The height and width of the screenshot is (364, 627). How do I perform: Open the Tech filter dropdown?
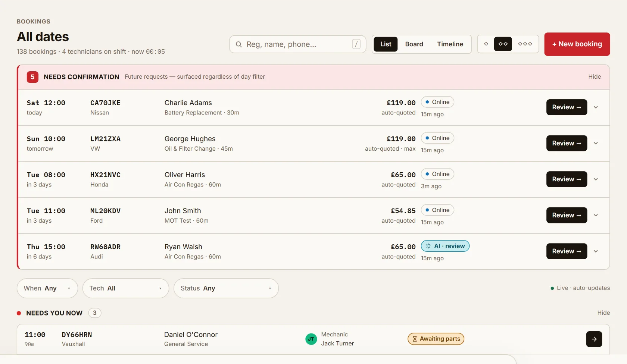(x=126, y=288)
